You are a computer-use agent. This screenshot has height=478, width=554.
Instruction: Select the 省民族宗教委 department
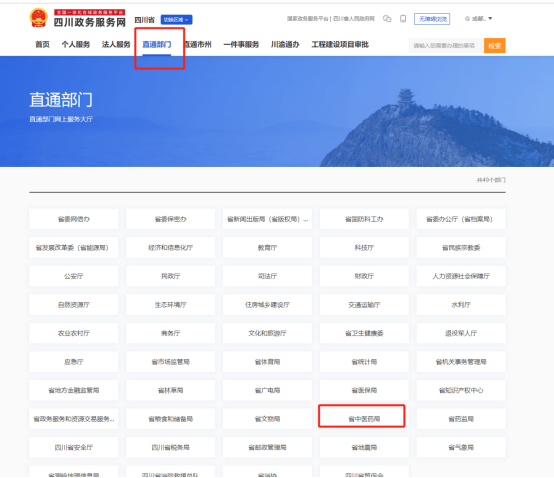tap(461, 248)
